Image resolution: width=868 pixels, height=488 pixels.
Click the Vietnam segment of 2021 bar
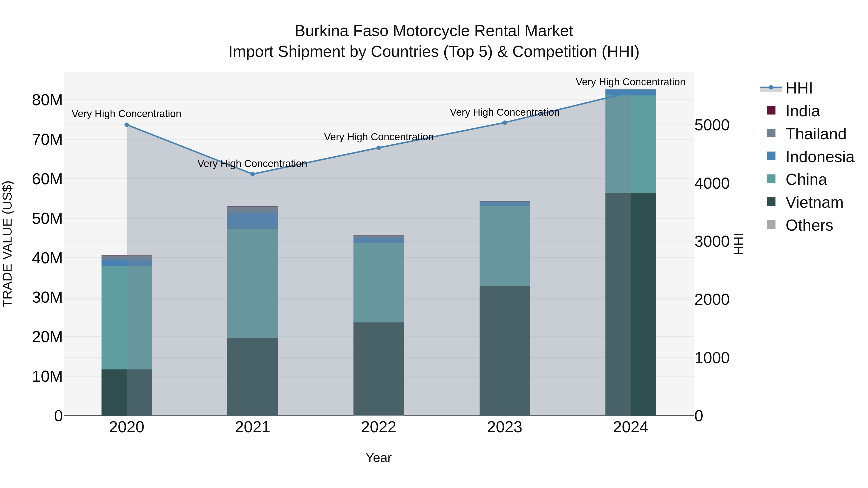pos(253,376)
